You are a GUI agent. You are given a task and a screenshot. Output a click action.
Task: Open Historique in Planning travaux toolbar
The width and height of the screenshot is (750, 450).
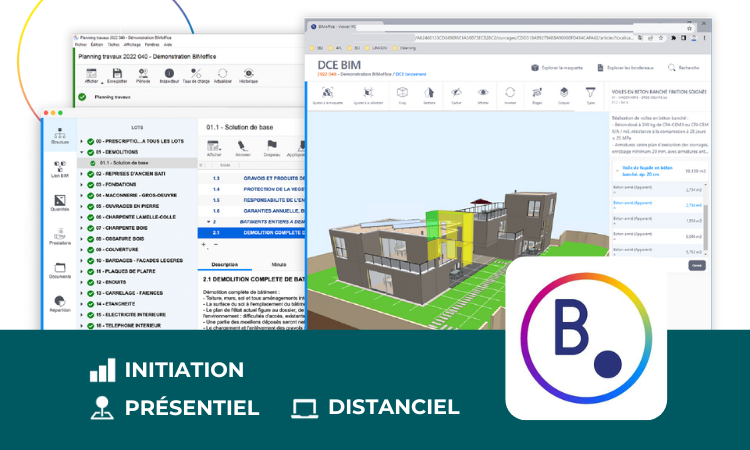248,76
